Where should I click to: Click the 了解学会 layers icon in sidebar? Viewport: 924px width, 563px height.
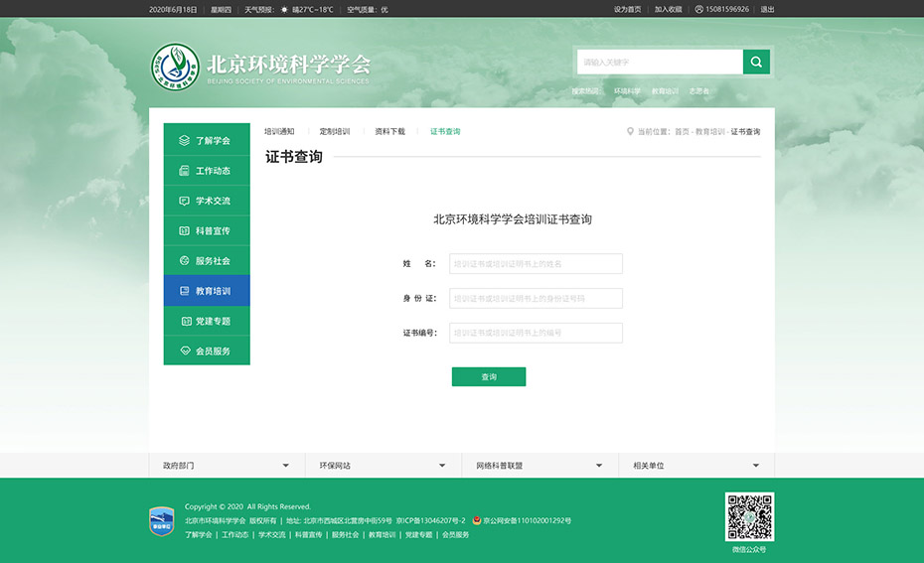pos(184,141)
